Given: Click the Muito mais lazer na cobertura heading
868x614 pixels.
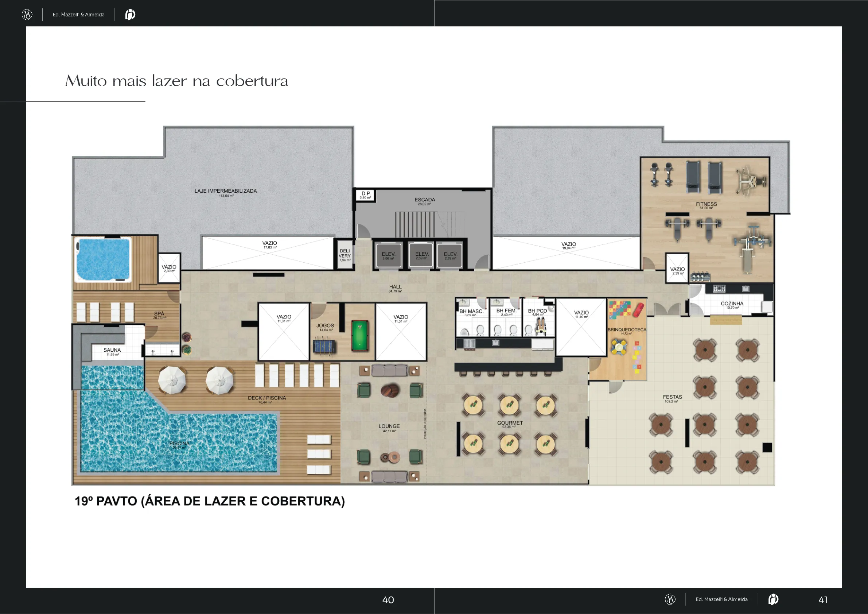Looking at the screenshot, I should [177, 81].
